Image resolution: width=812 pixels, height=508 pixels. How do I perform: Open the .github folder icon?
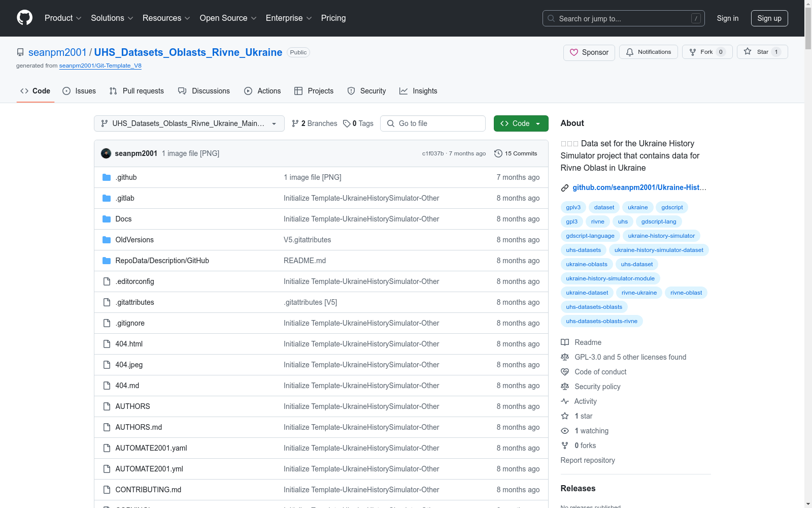click(107, 177)
